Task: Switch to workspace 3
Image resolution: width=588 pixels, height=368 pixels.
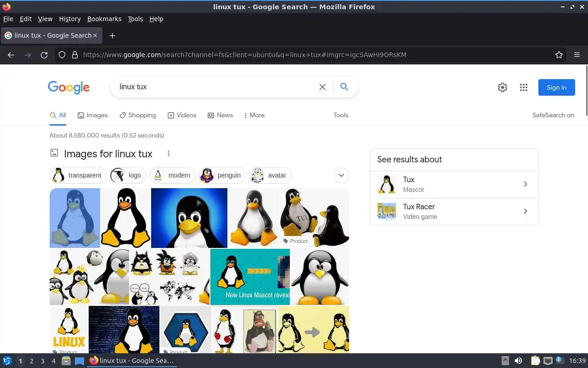Action: pos(42,361)
